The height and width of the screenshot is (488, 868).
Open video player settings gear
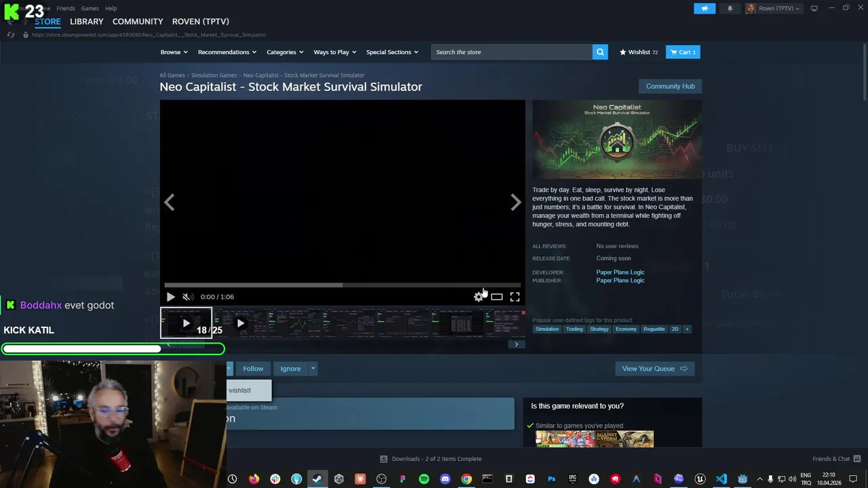479,297
